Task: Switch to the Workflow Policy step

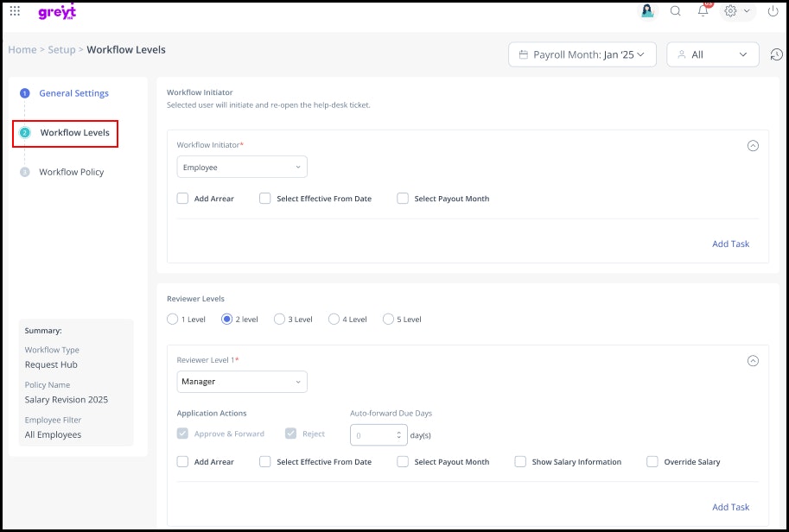Action: (71, 172)
